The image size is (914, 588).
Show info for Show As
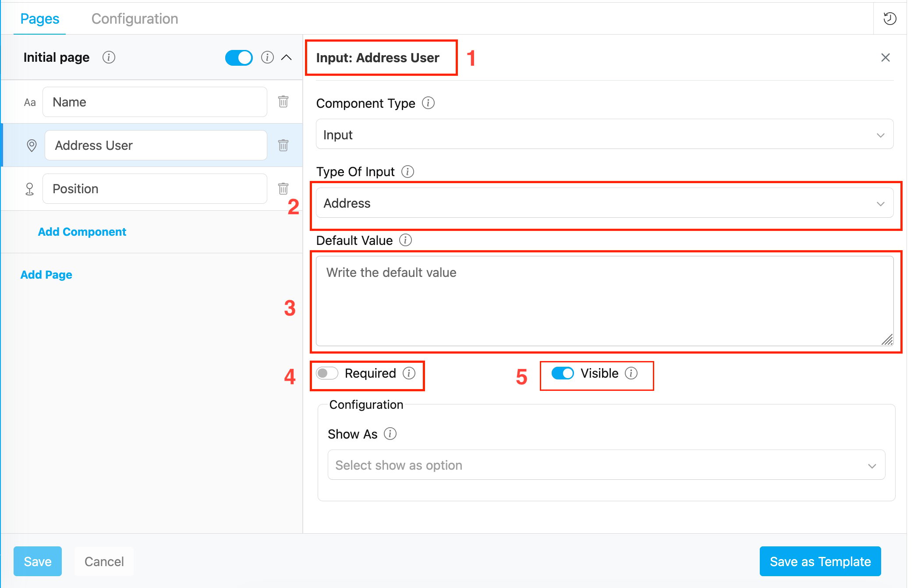click(x=390, y=434)
